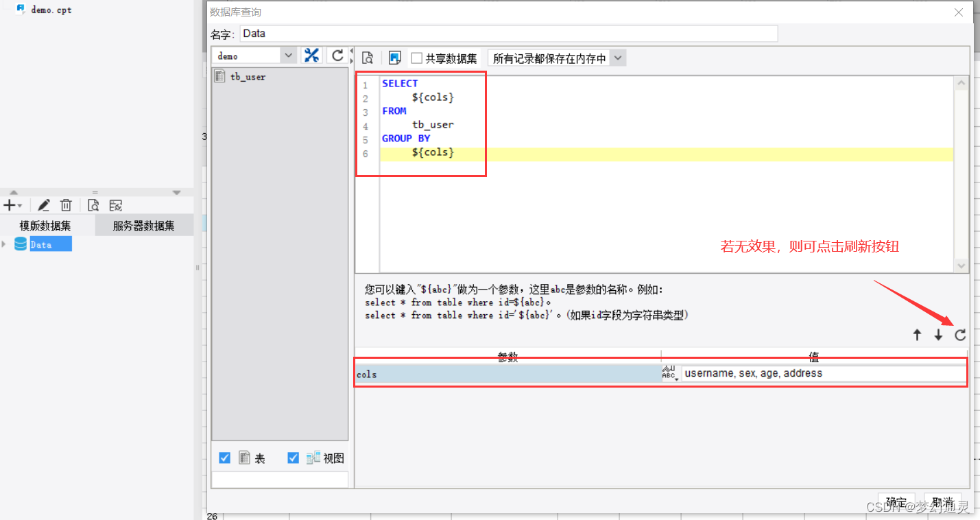The height and width of the screenshot is (520, 980).
Task: Edit the dataset with pencil icon
Action: click(44, 205)
